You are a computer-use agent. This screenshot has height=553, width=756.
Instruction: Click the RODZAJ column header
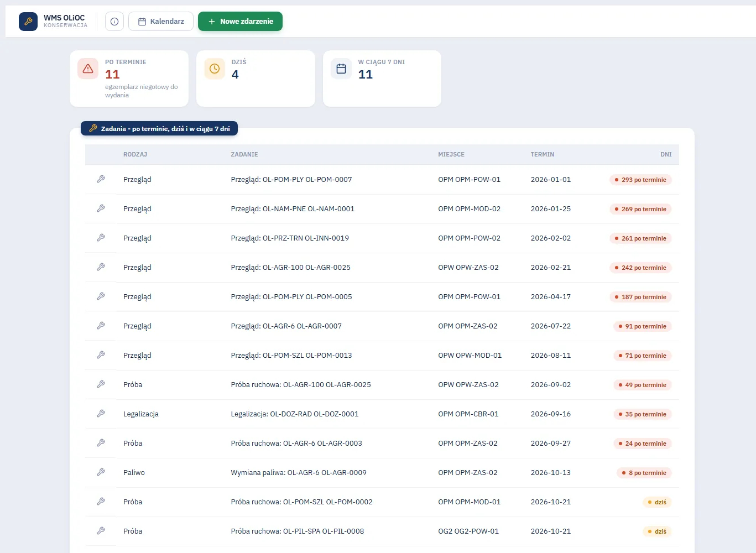pos(135,154)
